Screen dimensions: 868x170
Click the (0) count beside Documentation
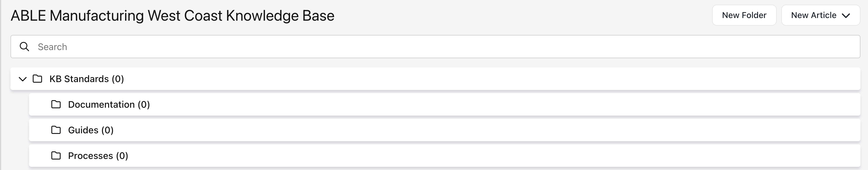pos(144,105)
